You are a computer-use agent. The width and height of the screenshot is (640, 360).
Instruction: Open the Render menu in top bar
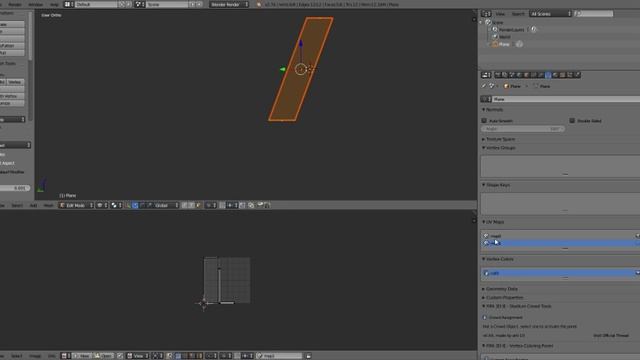[15, 4]
